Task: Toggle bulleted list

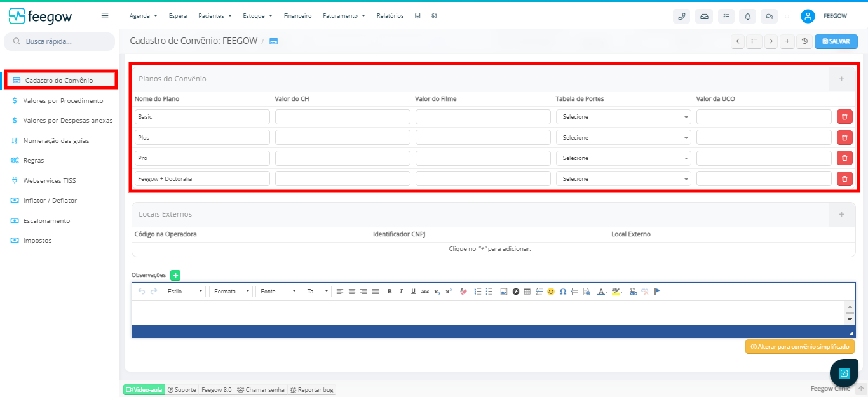Action: 489,292
